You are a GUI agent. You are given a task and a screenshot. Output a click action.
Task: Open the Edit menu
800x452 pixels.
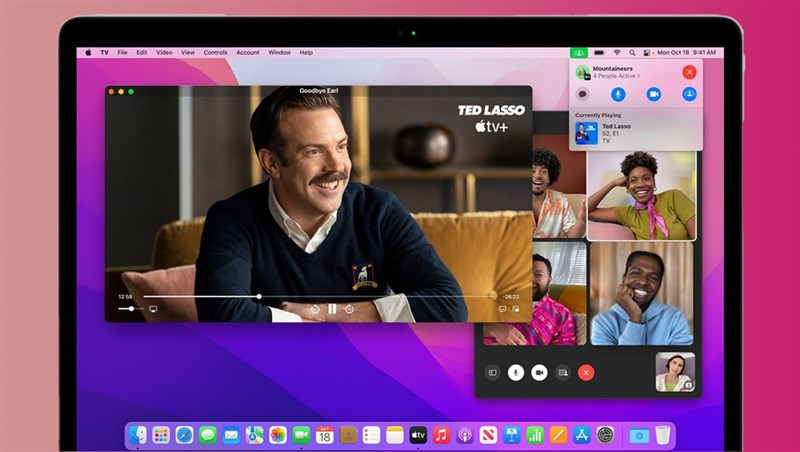(x=142, y=53)
